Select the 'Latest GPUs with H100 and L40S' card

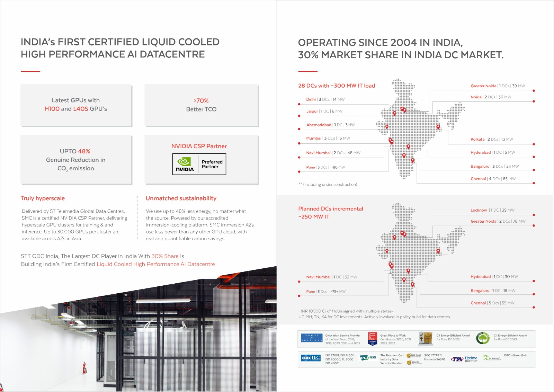click(x=76, y=105)
